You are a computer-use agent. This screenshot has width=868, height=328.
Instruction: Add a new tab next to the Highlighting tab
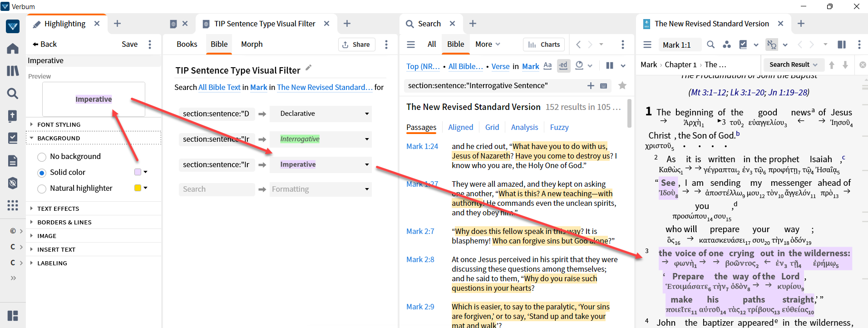(117, 24)
